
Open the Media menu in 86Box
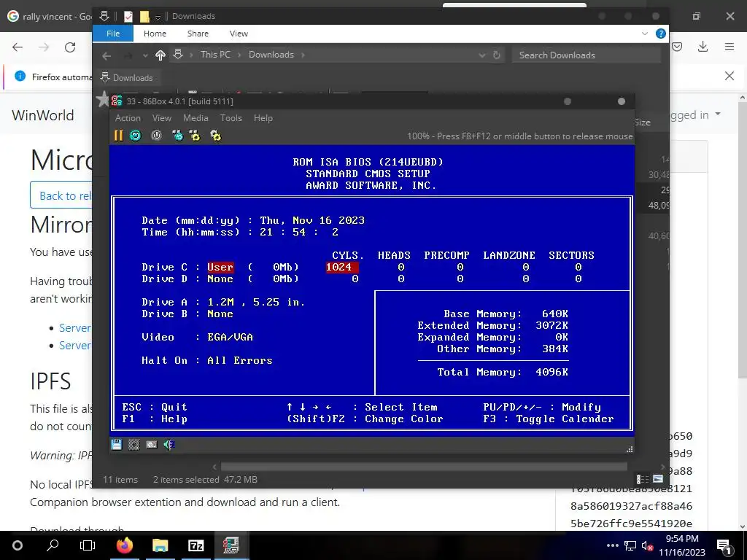click(x=196, y=118)
